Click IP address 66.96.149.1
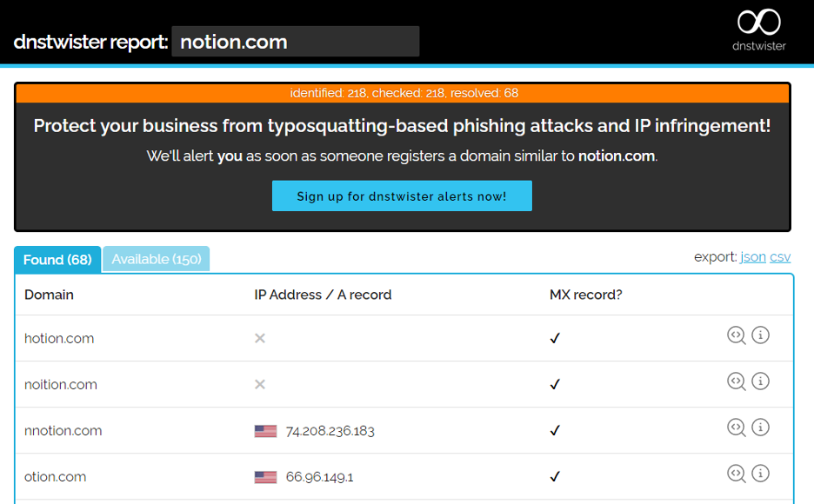Viewport: 814px width, 504px height. 320,477
